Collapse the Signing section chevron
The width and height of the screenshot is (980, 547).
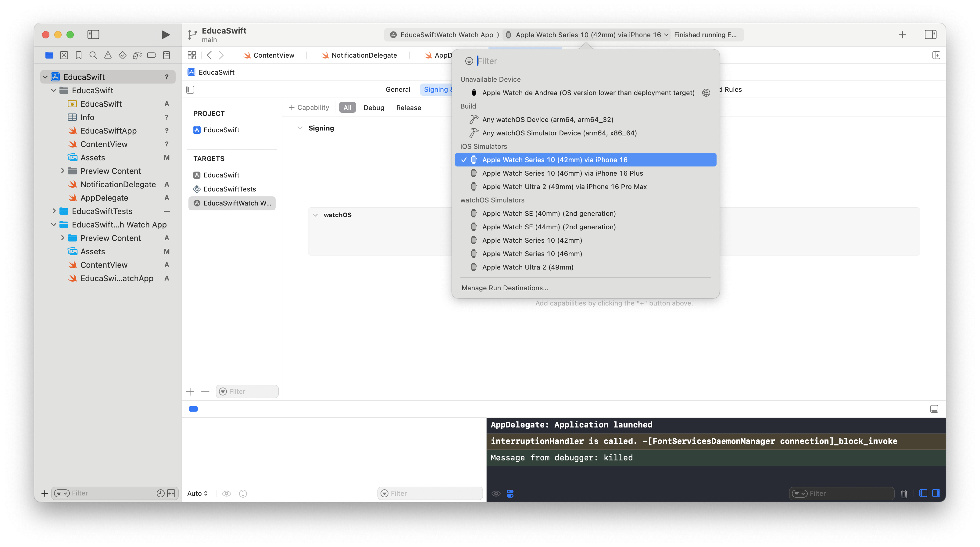coord(300,128)
